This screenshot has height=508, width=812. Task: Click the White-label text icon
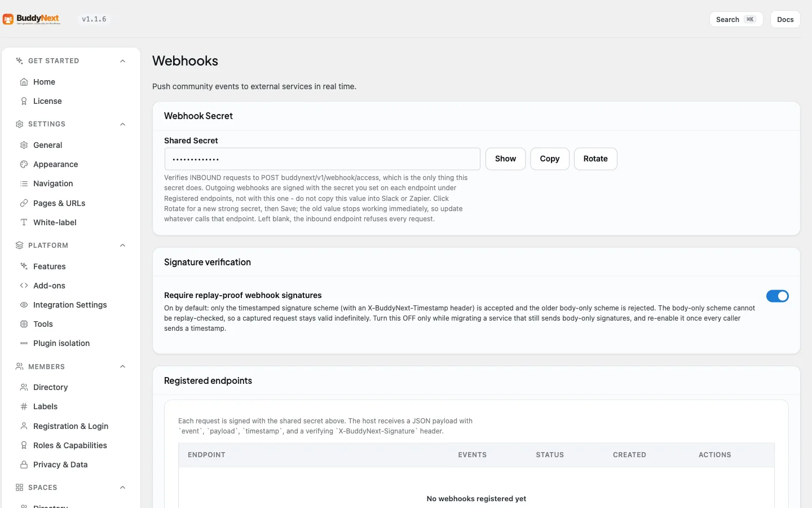[x=24, y=222]
